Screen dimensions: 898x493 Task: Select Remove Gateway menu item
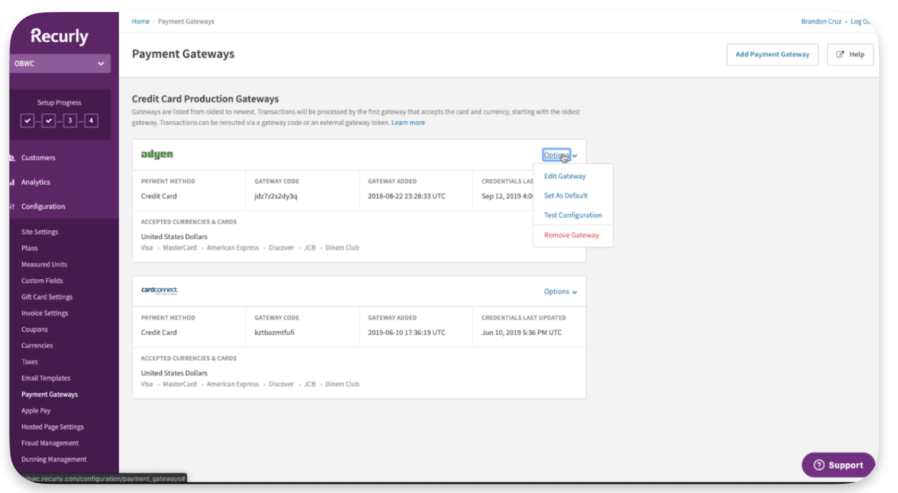[571, 235]
